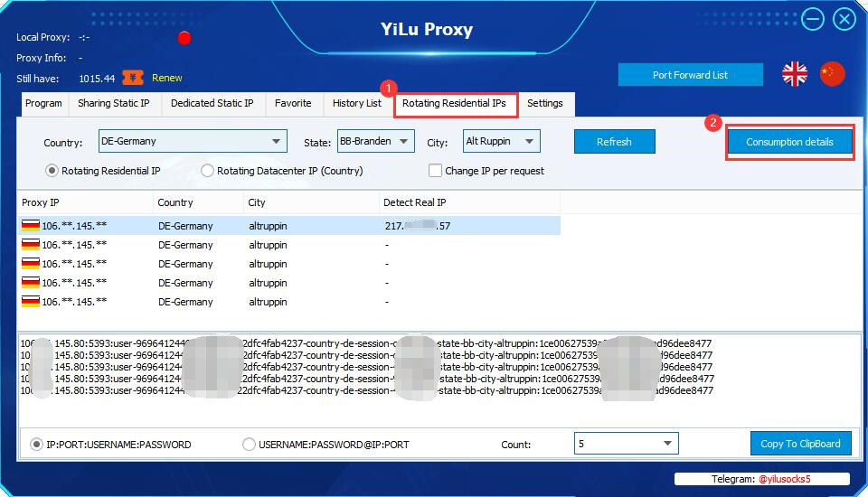
Task: Switch language to English with the UK flag
Action: [x=795, y=73]
